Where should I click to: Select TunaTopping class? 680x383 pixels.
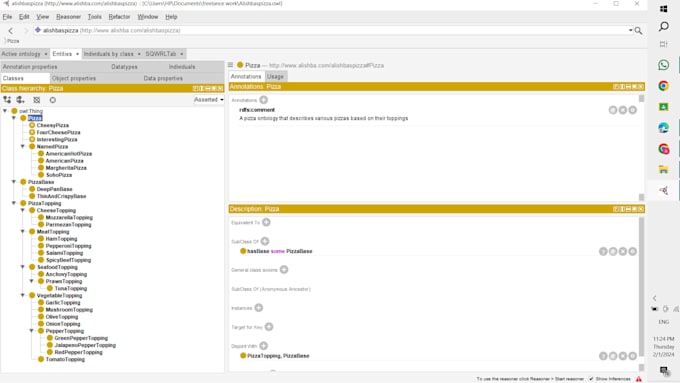[x=71, y=288]
